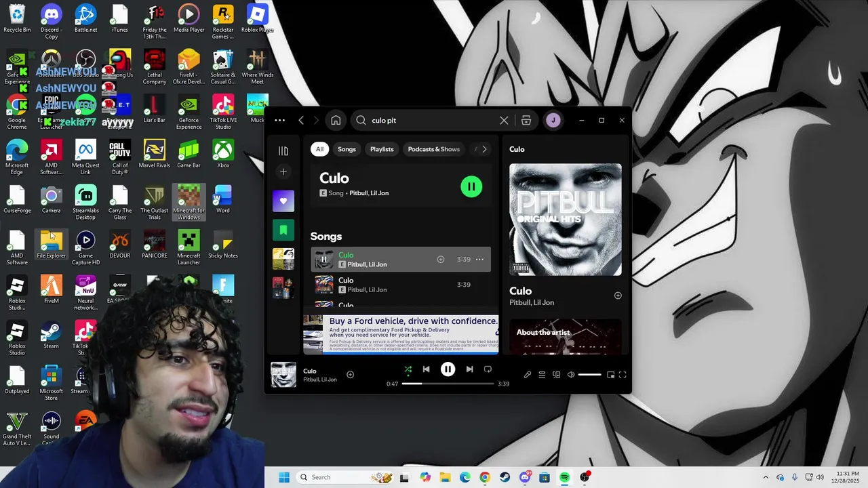
Task: Click the Ford vehicle advertisement banner
Action: (x=401, y=334)
